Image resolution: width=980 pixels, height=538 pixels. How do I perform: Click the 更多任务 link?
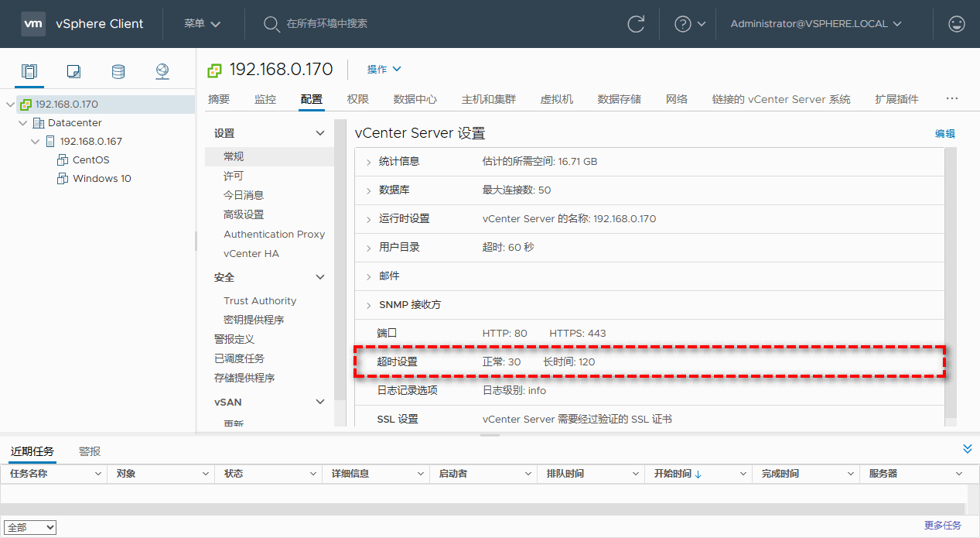coord(942,526)
